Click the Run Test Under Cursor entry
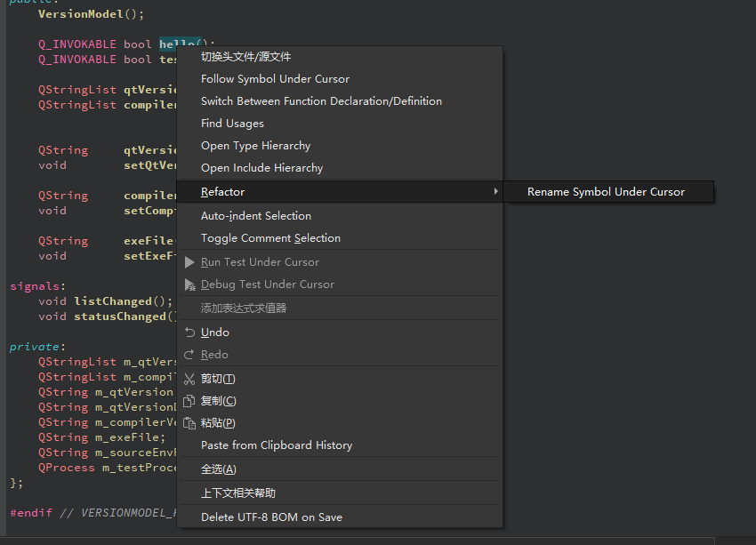The width and height of the screenshot is (756, 545). (x=340, y=262)
